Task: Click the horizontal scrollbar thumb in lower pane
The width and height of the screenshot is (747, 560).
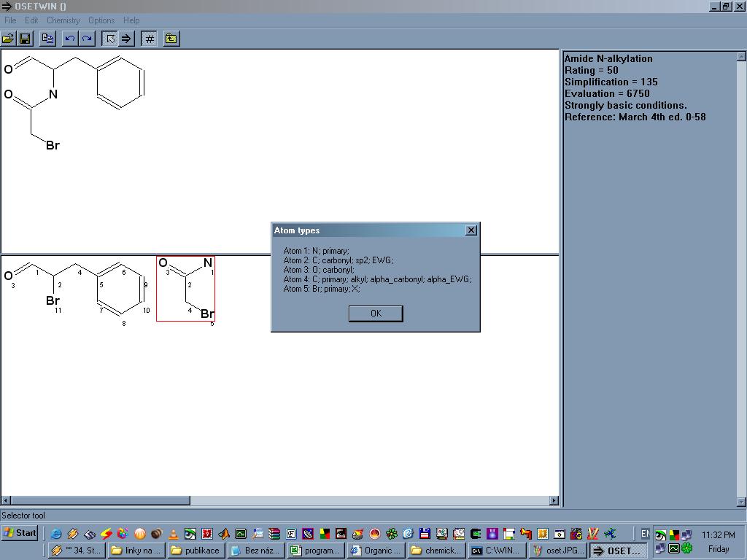Action: [x=101, y=500]
